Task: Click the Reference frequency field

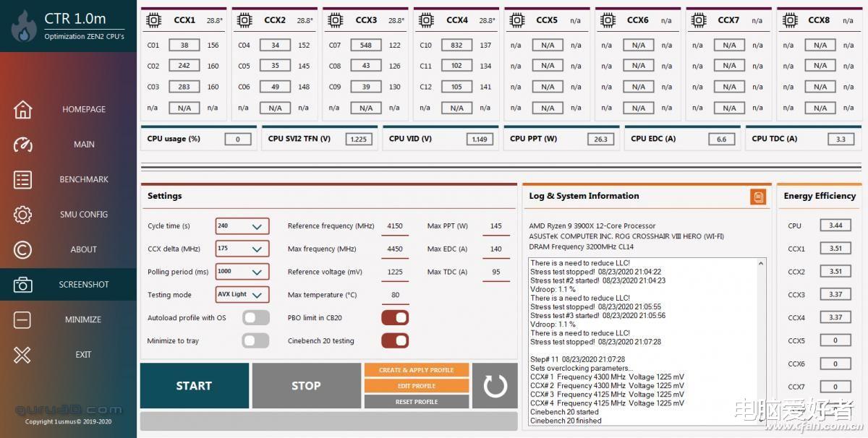Action: coord(395,226)
